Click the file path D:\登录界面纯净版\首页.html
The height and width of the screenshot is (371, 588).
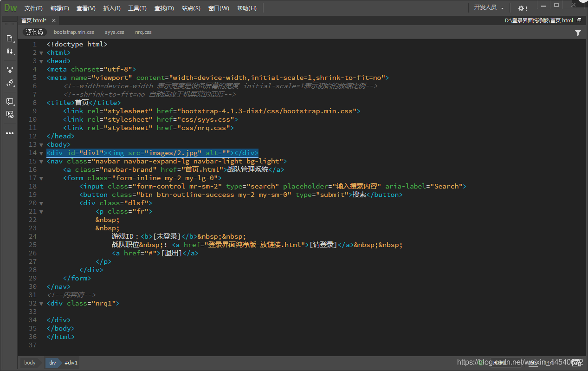tap(539, 20)
